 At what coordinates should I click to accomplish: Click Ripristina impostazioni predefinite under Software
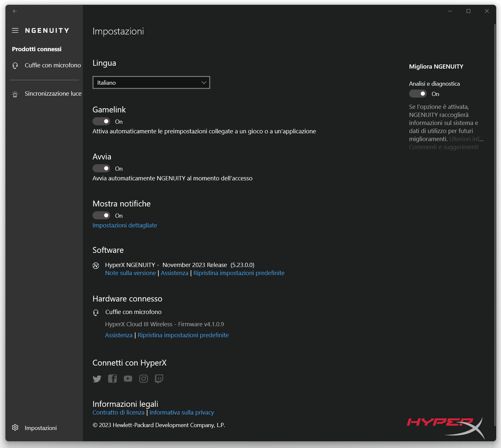[239, 273]
